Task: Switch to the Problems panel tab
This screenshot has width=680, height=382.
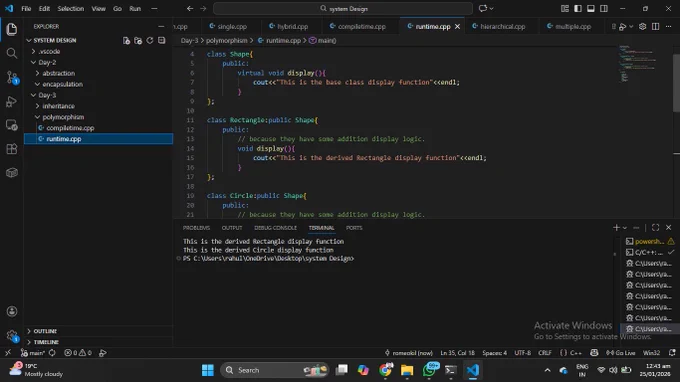Action: point(196,228)
